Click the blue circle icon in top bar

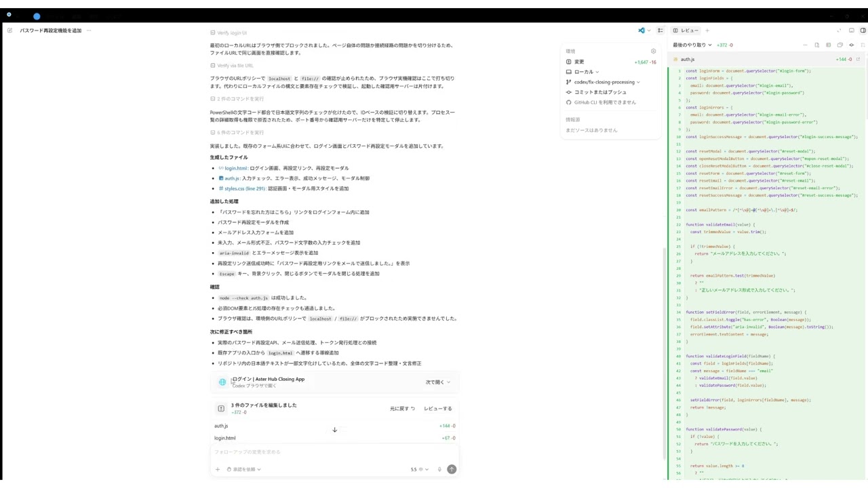point(37,16)
